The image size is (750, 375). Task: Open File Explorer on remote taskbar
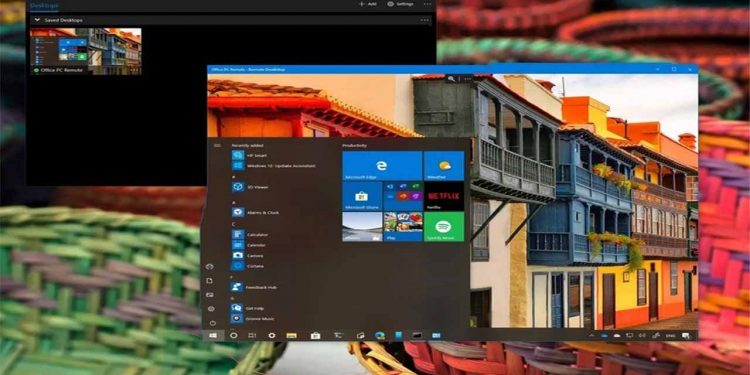[x=291, y=335]
